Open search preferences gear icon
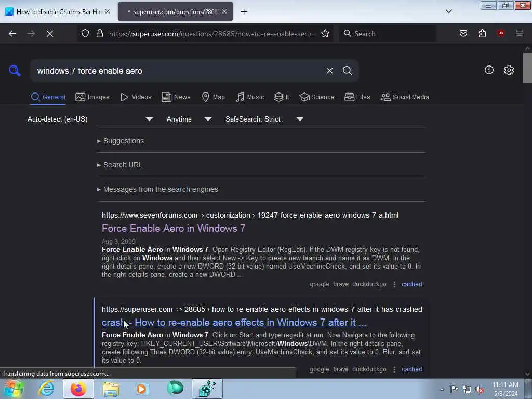The height and width of the screenshot is (399, 532). tap(509, 70)
